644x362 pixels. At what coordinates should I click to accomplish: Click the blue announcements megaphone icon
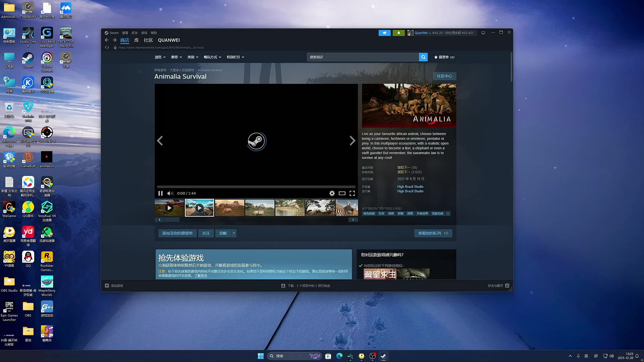[x=384, y=33]
